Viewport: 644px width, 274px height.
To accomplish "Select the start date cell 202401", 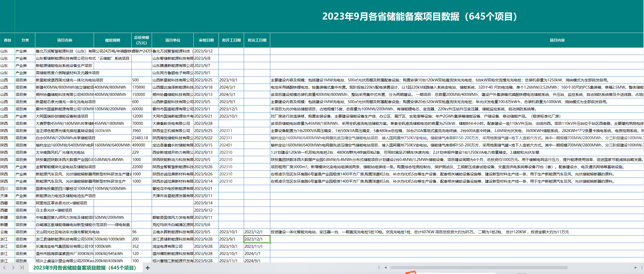I will 231,145.
